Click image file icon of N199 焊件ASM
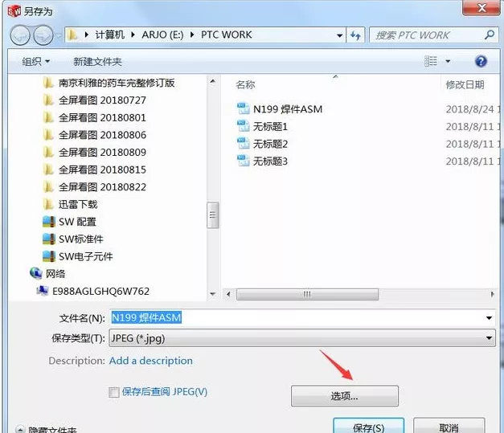 (244, 108)
